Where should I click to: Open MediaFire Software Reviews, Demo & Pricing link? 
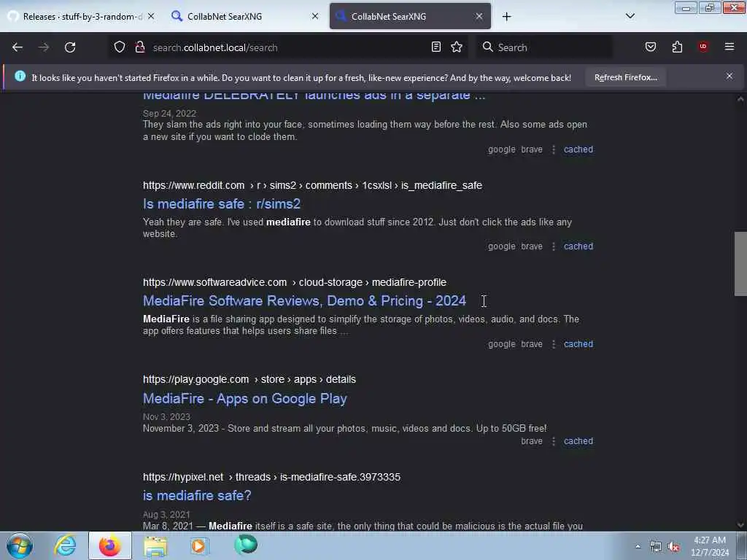[304, 301]
